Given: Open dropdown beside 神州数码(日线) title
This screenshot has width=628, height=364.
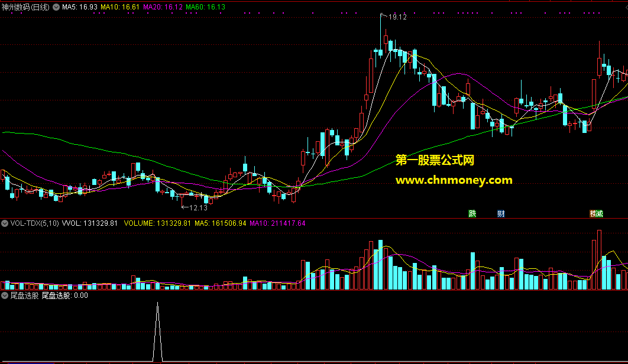Looking at the screenshot, I should (x=56, y=7).
